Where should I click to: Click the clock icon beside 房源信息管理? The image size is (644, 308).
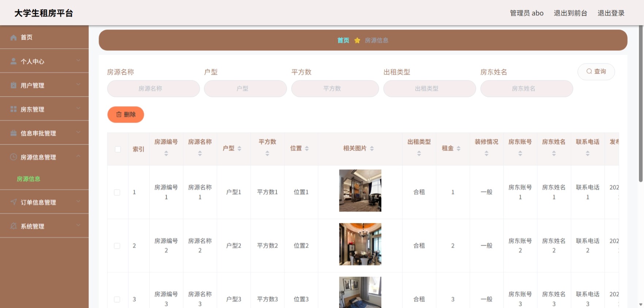14,157
